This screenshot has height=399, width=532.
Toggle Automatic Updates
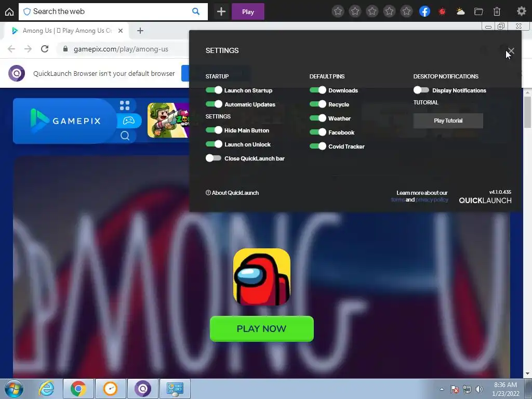point(214,104)
